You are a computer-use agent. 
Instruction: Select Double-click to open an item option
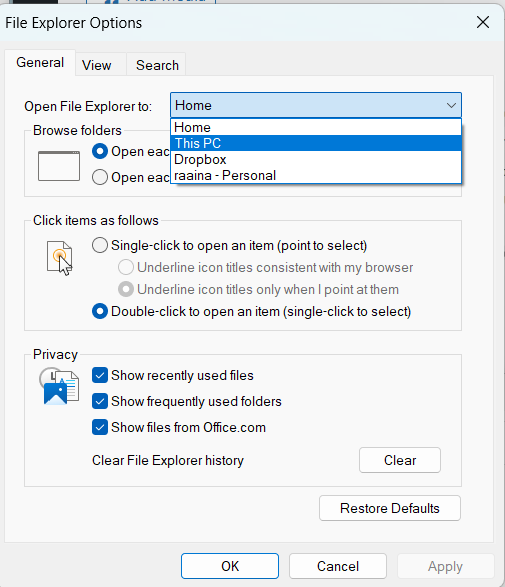coord(100,311)
